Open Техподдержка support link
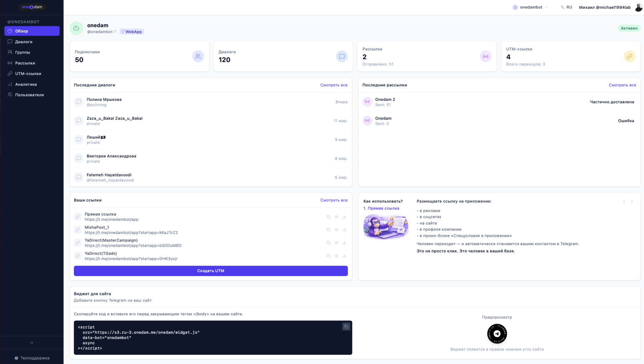 pyautogui.click(x=32, y=358)
